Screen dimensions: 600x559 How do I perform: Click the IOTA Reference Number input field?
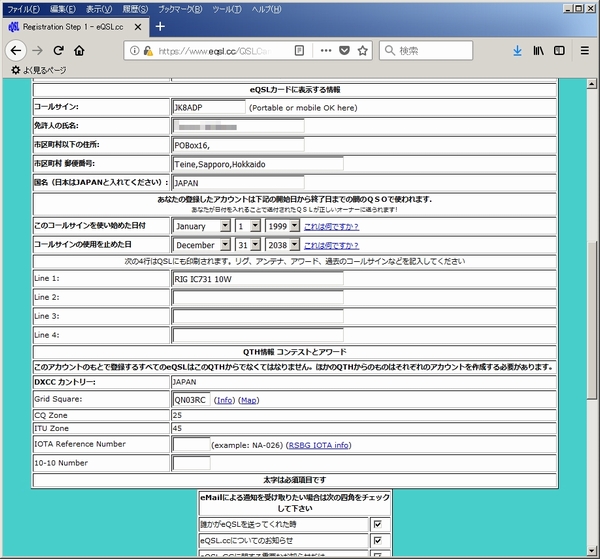[x=191, y=445]
